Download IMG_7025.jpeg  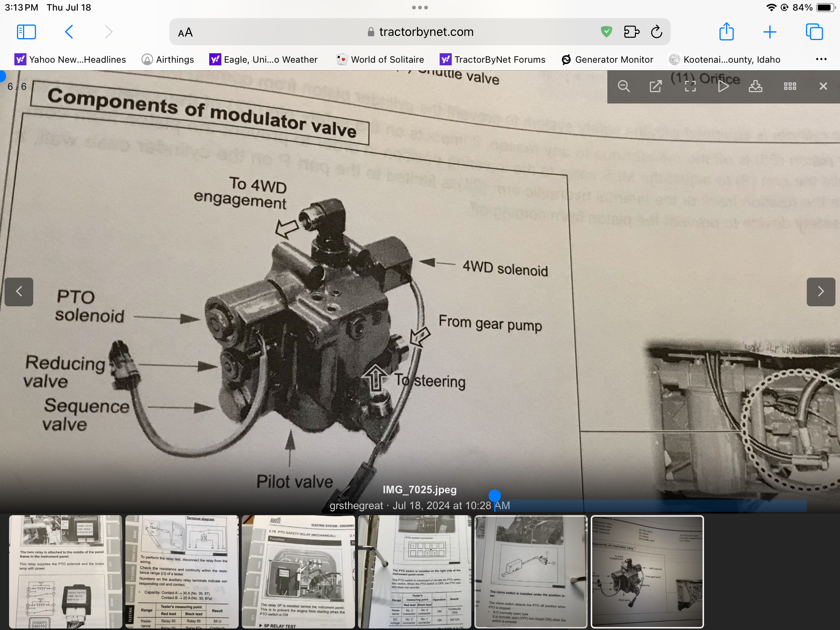pos(755,86)
